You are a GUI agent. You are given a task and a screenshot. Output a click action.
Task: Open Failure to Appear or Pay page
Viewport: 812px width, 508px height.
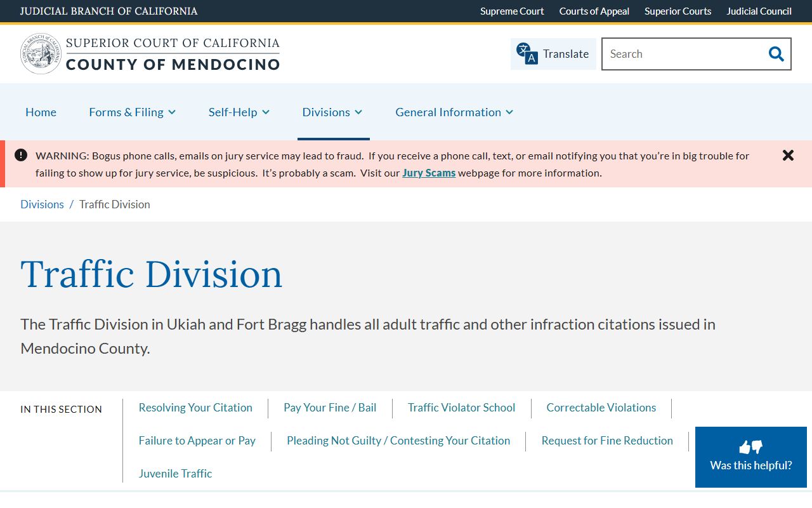pos(197,441)
